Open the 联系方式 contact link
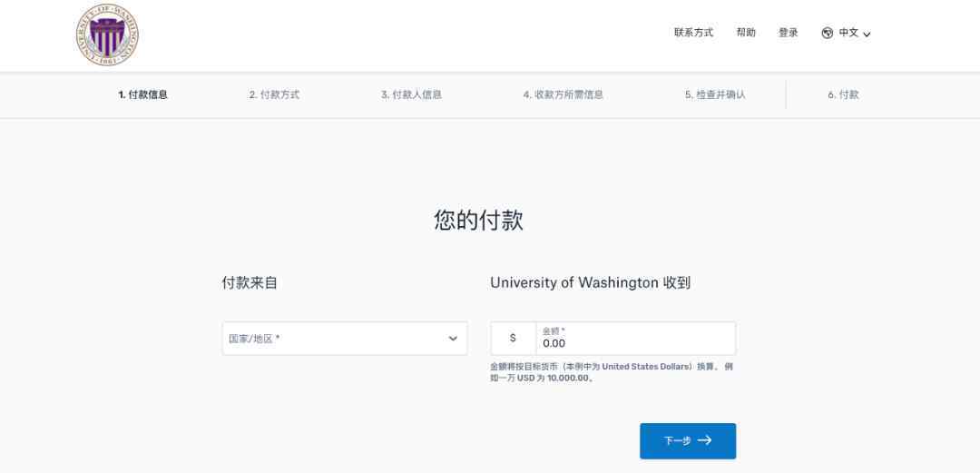980x473 pixels. [x=693, y=33]
